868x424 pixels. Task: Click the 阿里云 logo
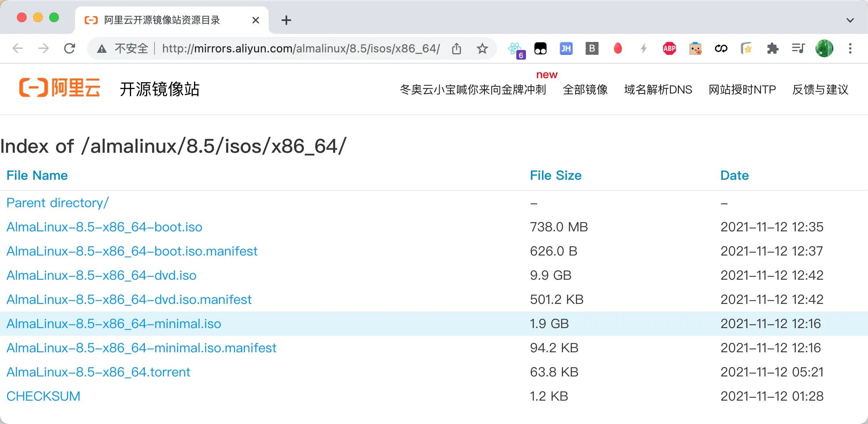click(x=60, y=88)
